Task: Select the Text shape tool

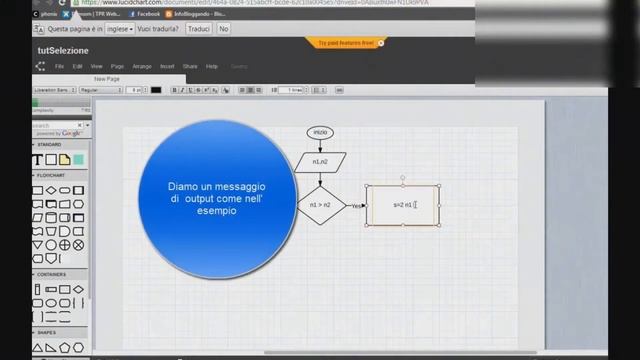Action: click(38, 160)
